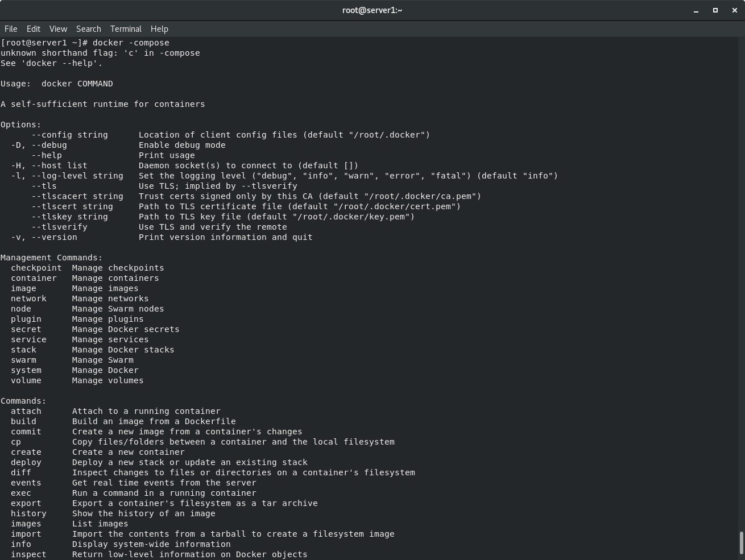The image size is (745, 560).
Task: Click the 'deploy' command
Action: 26,462
